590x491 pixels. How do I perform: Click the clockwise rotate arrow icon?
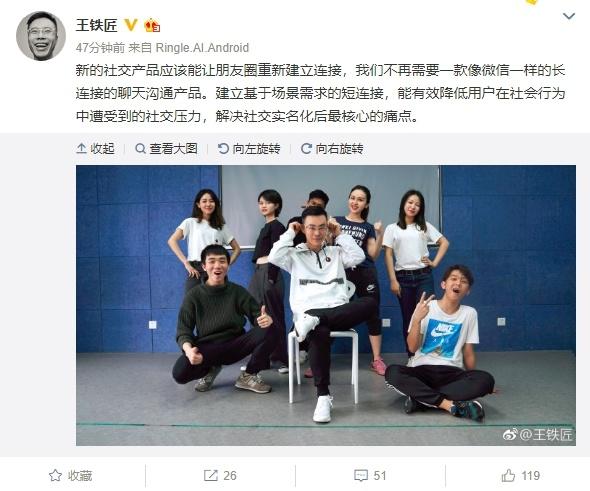pyautogui.click(x=306, y=149)
